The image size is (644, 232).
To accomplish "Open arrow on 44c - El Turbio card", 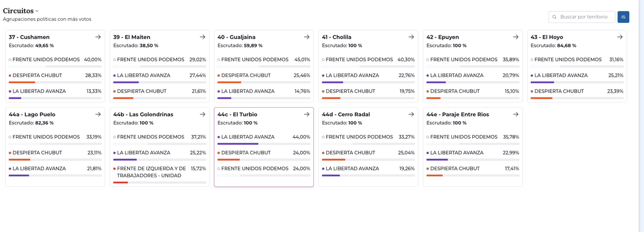I will coord(307,114).
